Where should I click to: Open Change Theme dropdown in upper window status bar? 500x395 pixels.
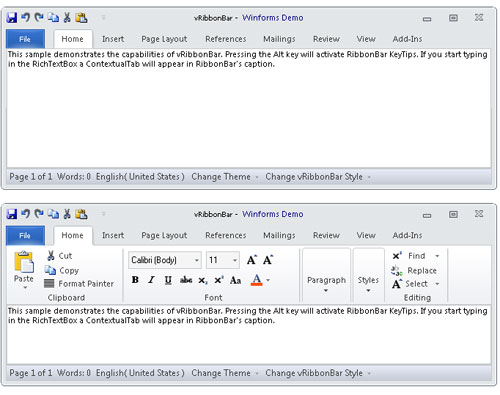(225, 177)
